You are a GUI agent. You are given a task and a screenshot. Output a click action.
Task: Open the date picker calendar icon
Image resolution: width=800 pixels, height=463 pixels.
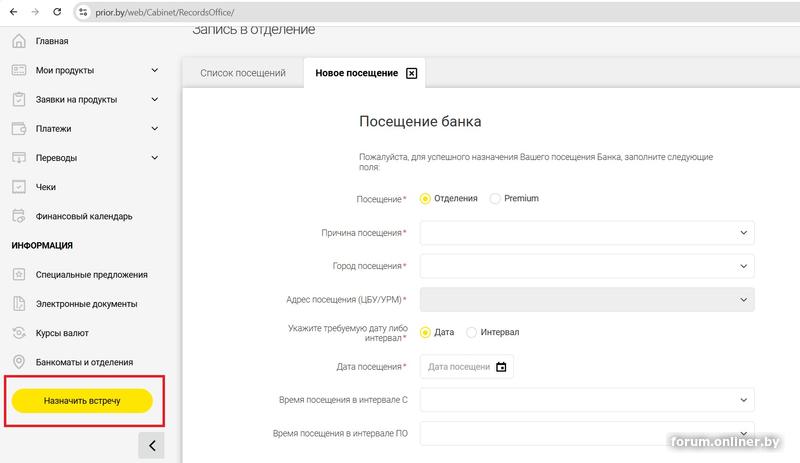click(501, 367)
